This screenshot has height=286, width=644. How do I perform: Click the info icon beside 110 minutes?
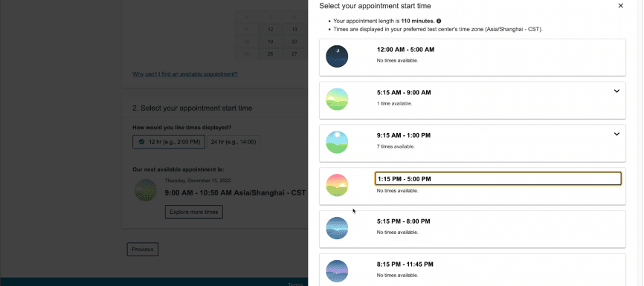439,21
